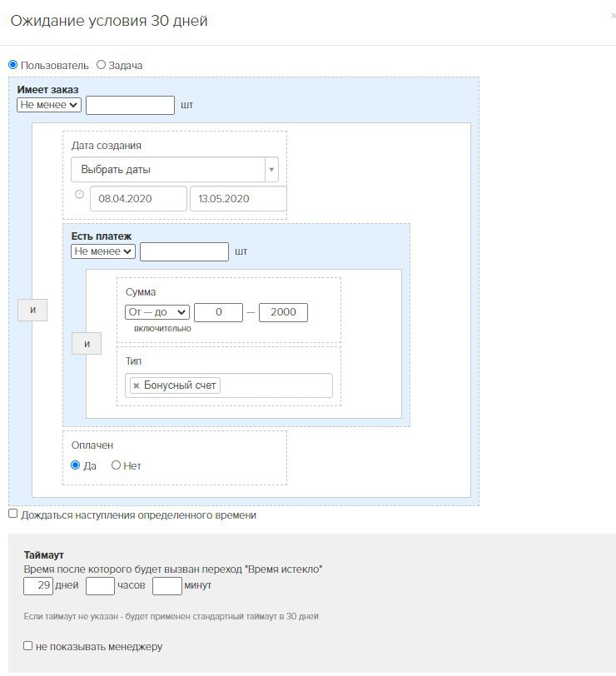Click the timeout часов field
This screenshot has width=616, height=676.
coord(100,586)
